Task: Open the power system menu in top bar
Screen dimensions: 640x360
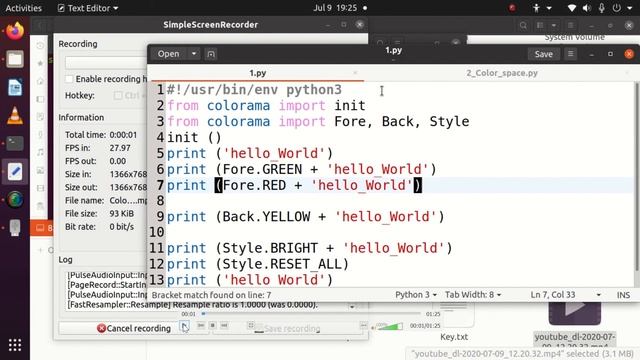Action: tap(622, 8)
